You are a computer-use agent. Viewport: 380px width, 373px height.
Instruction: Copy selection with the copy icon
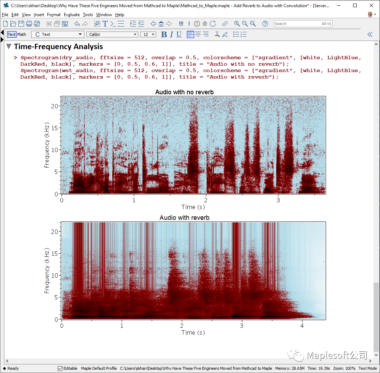57,24
